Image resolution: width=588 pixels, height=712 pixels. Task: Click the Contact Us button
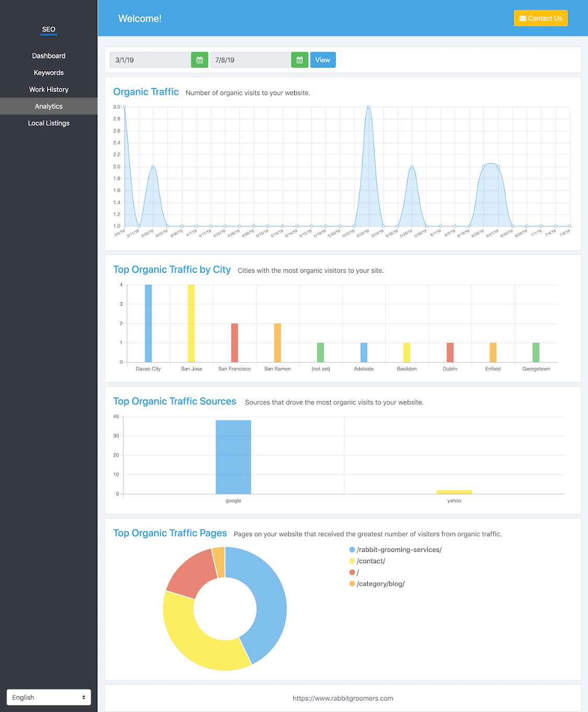coord(540,18)
